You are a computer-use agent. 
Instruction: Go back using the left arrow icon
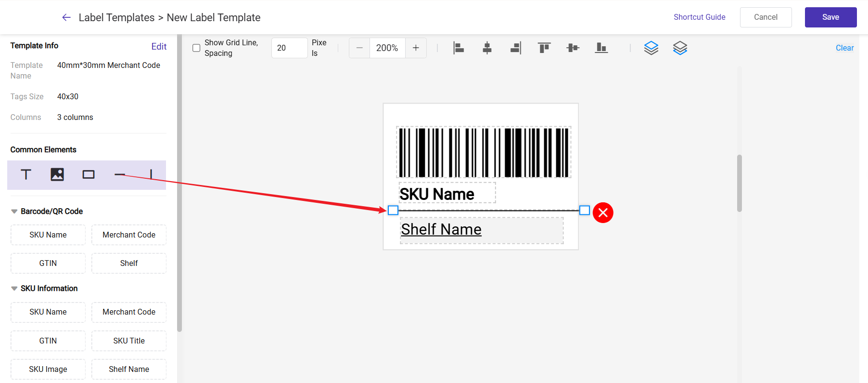tap(66, 17)
